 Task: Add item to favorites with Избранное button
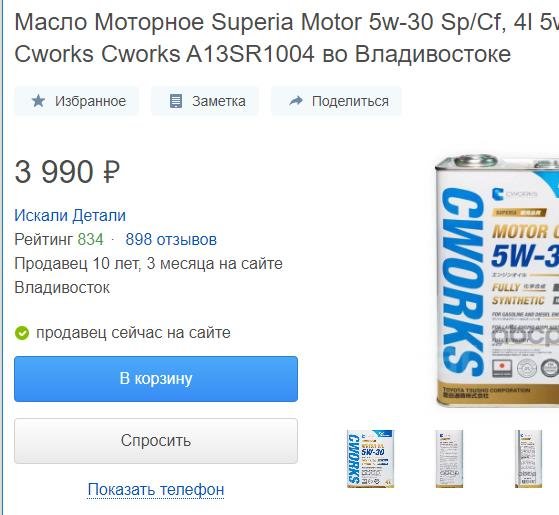pos(76,101)
